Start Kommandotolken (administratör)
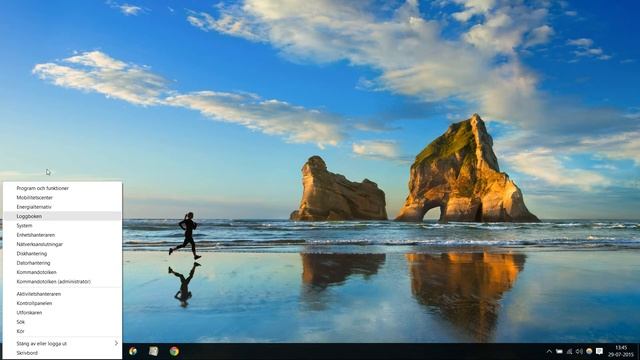 [x=62, y=282]
